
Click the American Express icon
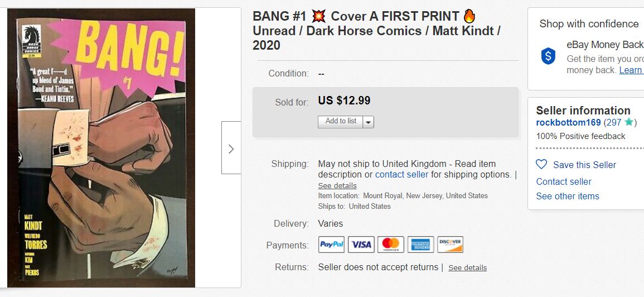420,245
